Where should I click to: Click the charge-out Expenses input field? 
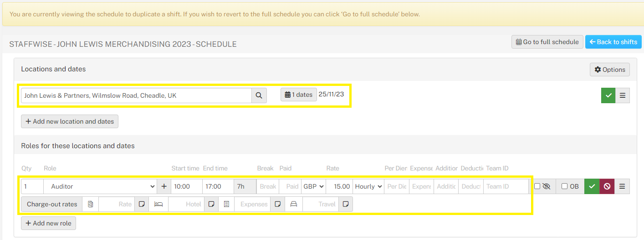pos(252,204)
